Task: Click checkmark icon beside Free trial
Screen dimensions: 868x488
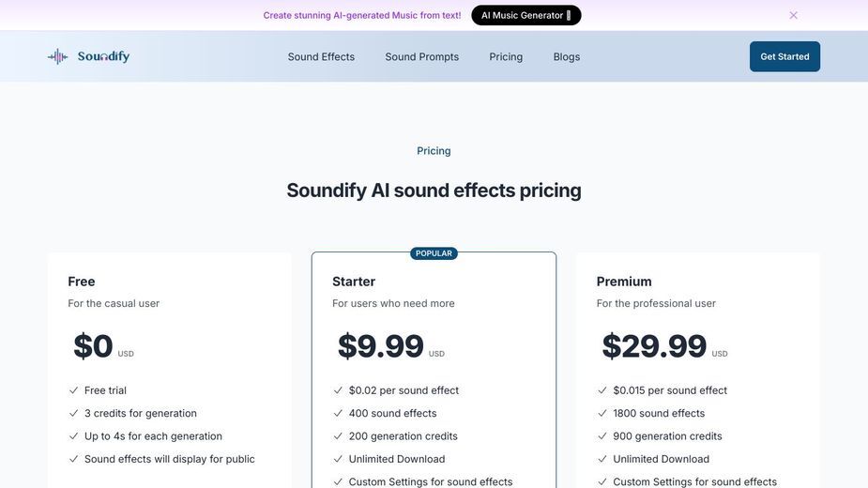Action: [x=73, y=390]
